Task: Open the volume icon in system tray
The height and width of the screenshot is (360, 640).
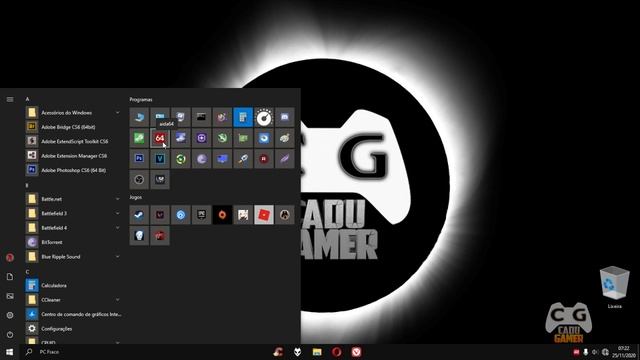Action: [x=595, y=352]
